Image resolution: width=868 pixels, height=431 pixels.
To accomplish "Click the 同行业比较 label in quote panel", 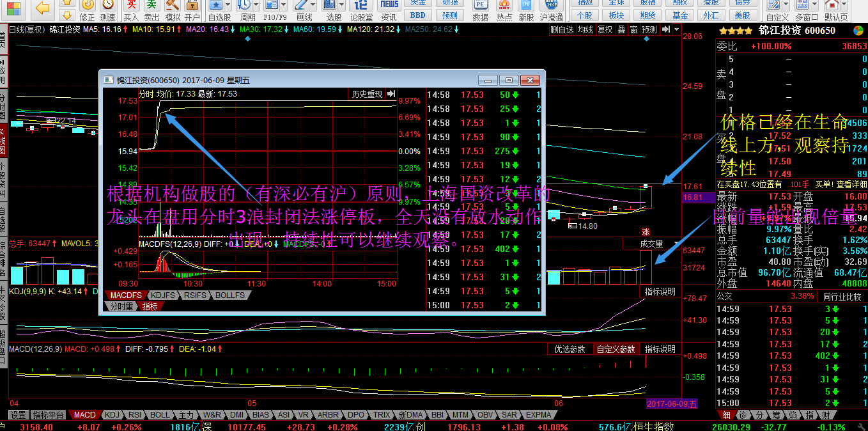I will click(x=841, y=296).
